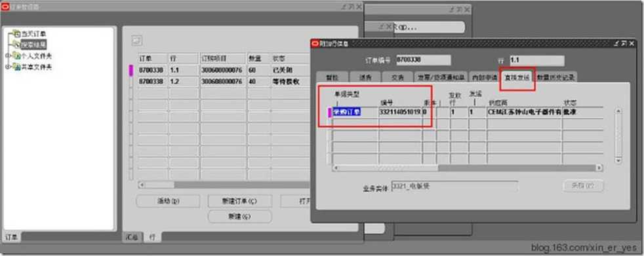Click Oracle icon in the additional line info title bar
The image size is (644, 256).
click(315, 43)
